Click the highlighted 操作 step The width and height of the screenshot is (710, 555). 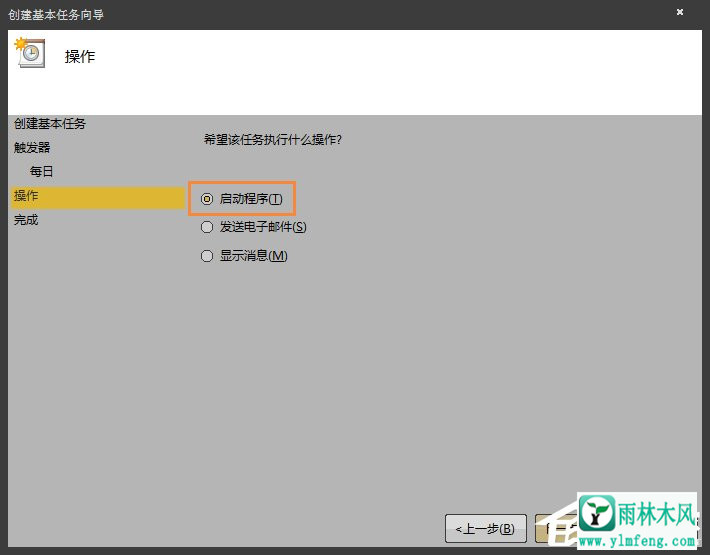click(x=97, y=196)
